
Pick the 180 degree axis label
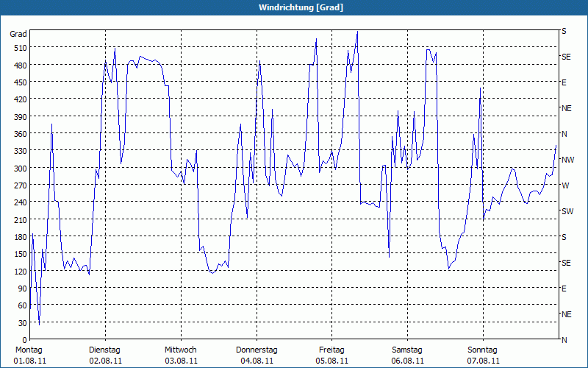21,237
